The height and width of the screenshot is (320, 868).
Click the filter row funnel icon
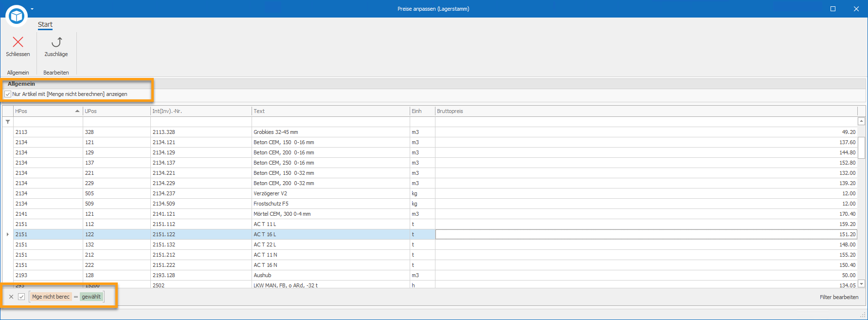8,122
